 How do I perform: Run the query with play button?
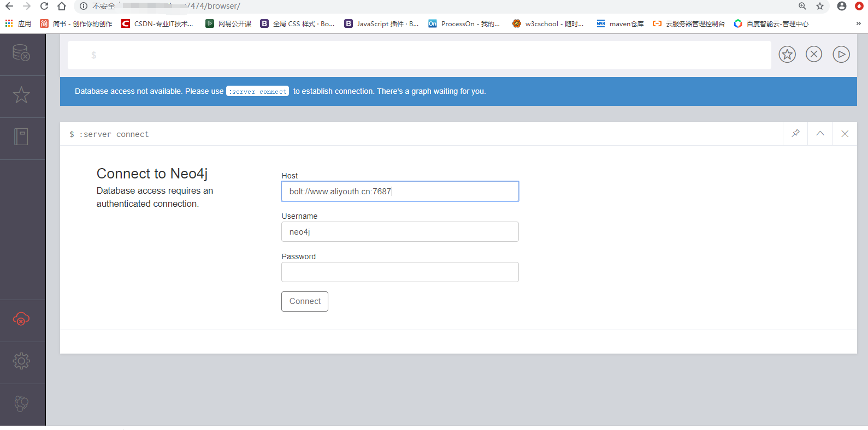(841, 54)
